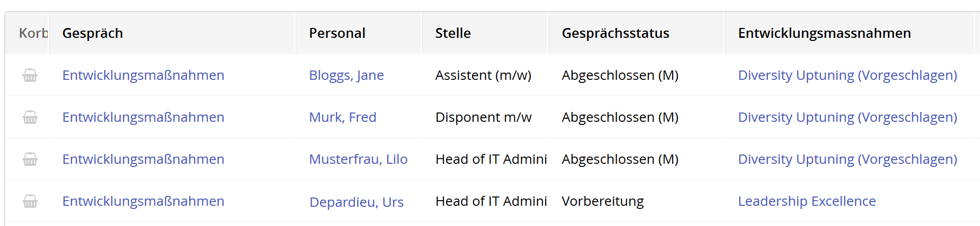The height and width of the screenshot is (226, 980).
Task: Sort by the Gespräch column header
Action: pyautogui.click(x=93, y=33)
